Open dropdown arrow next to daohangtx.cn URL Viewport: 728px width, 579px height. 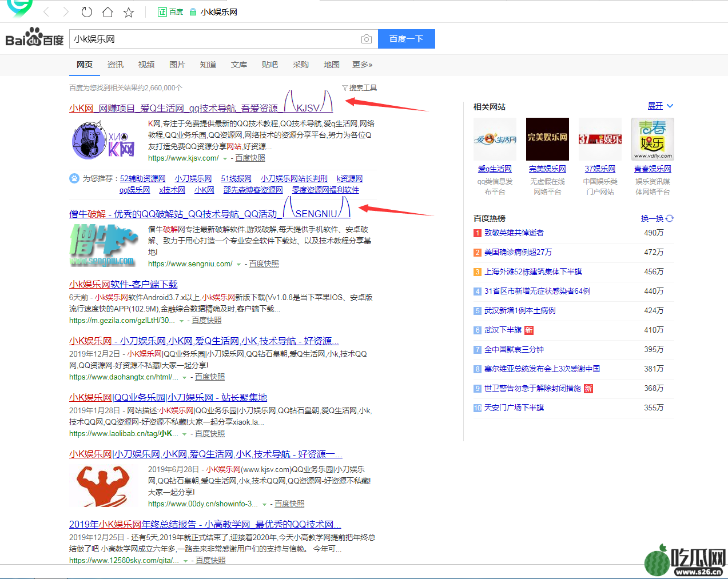click(x=185, y=377)
